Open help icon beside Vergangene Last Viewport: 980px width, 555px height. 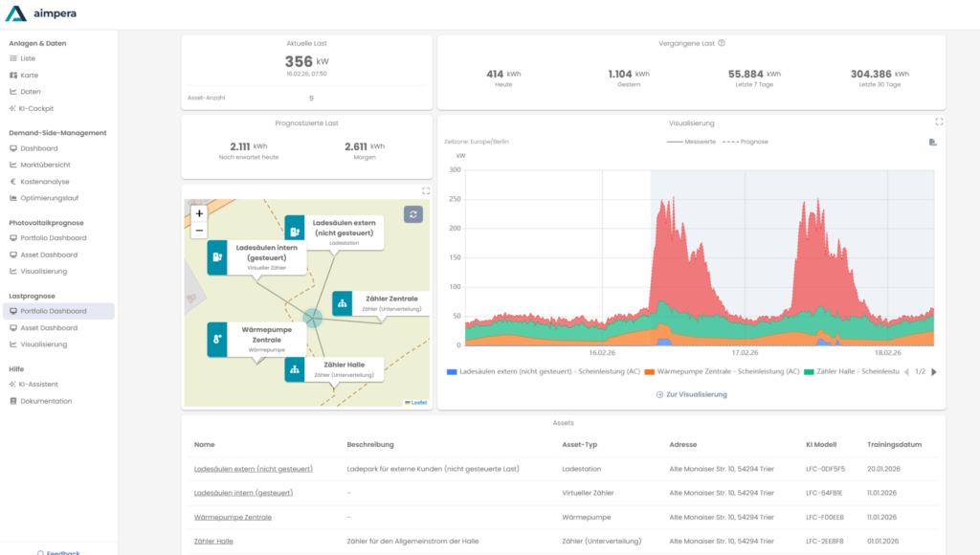722,43
